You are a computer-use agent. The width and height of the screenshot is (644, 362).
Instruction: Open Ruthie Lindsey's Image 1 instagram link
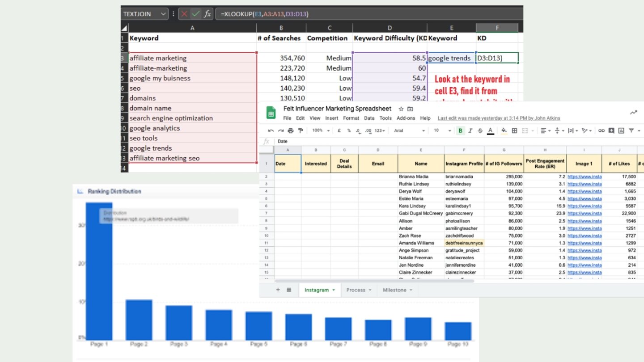click(584, 184)
